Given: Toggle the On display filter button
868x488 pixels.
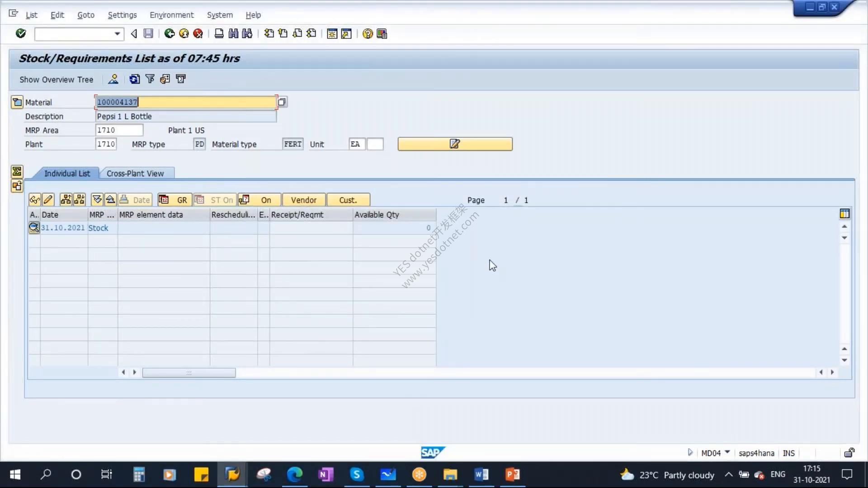Looking at the screenshot, I should click(259, 200).
